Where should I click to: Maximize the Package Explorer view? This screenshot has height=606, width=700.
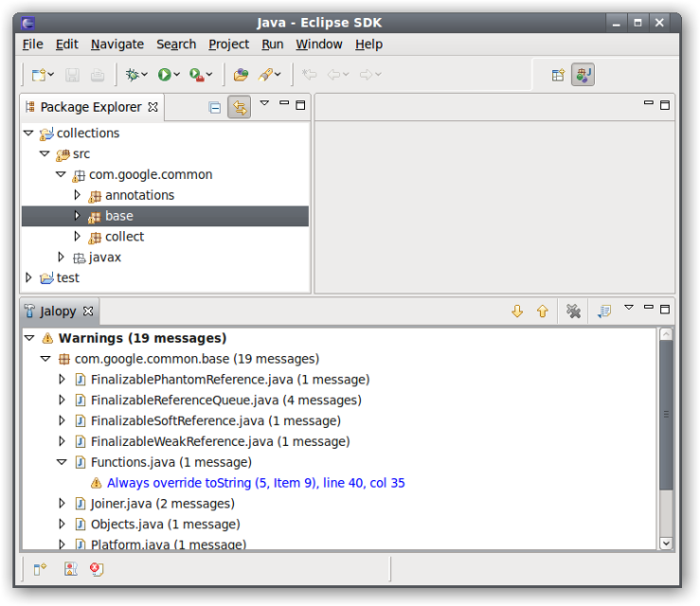pos(300,105)
